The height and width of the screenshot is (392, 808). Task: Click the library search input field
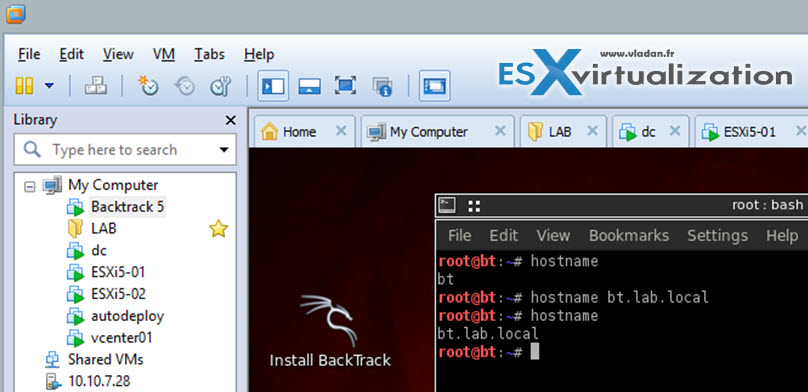(125, 150)
